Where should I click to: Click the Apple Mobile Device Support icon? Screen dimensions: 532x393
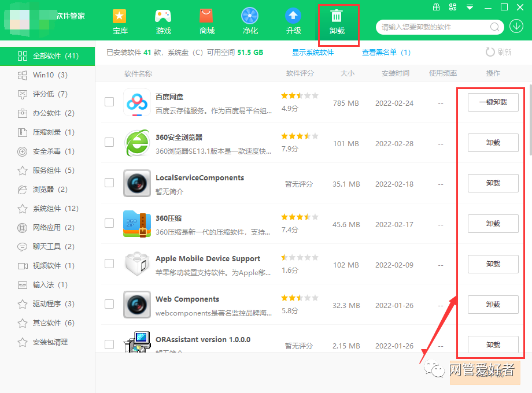(136, 264)
